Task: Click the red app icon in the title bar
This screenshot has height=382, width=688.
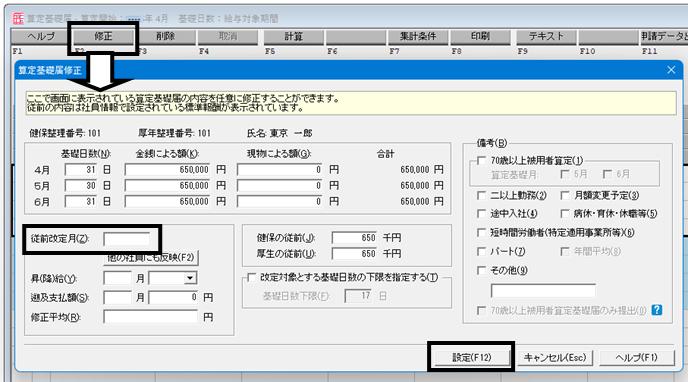Action: click(x=18, y=18)
